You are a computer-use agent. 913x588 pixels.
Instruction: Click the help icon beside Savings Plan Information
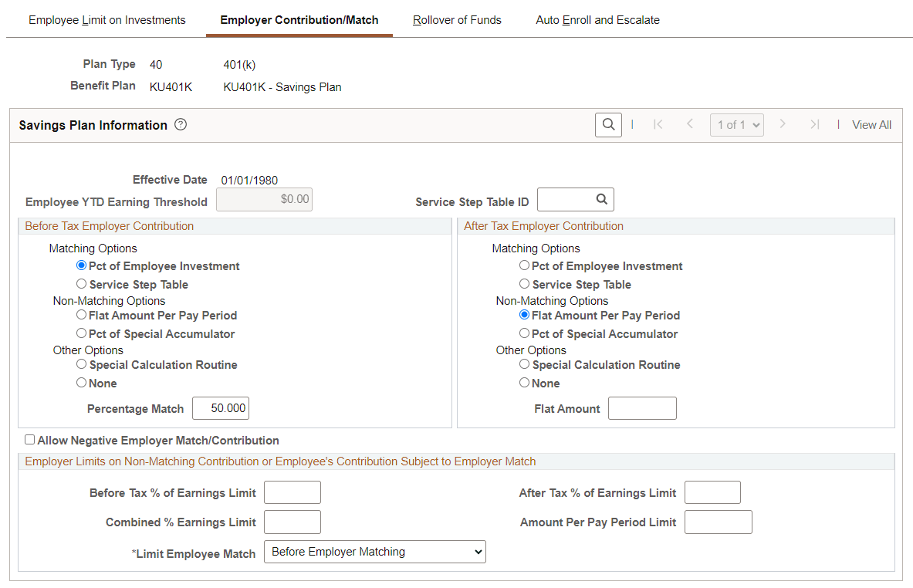pos(180,123)
